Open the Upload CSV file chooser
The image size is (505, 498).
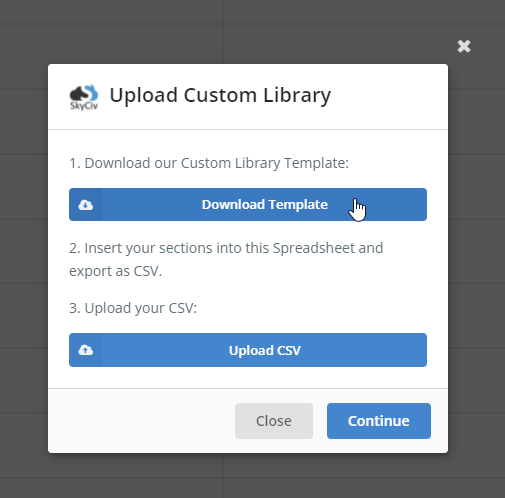pos(248,350)
